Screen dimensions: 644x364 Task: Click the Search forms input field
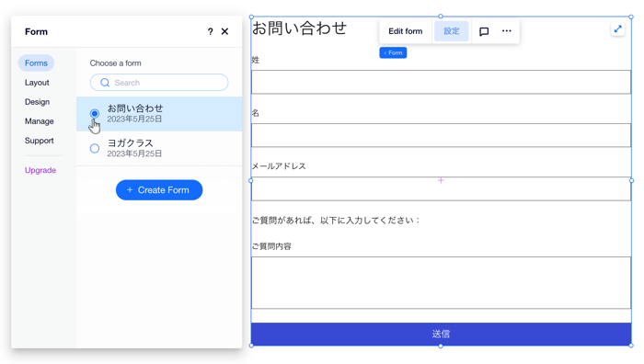point(159,83)
